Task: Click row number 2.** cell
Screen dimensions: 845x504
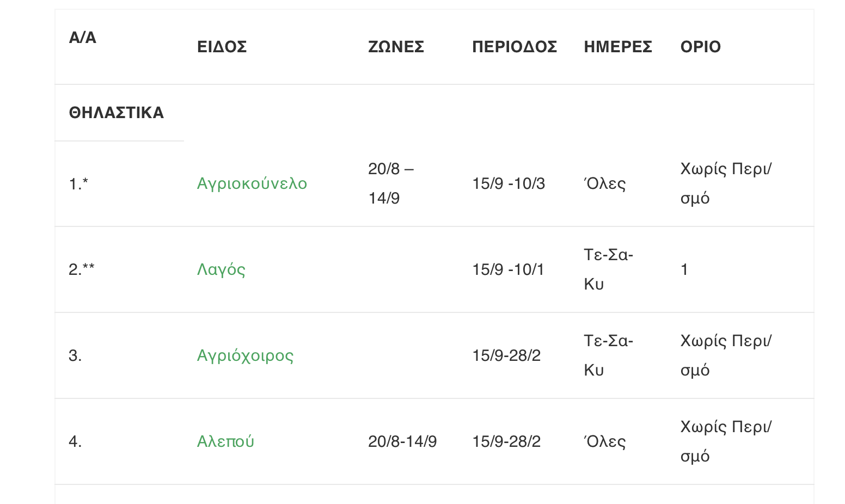Action: pyautogui.click(x=82, y=269)
